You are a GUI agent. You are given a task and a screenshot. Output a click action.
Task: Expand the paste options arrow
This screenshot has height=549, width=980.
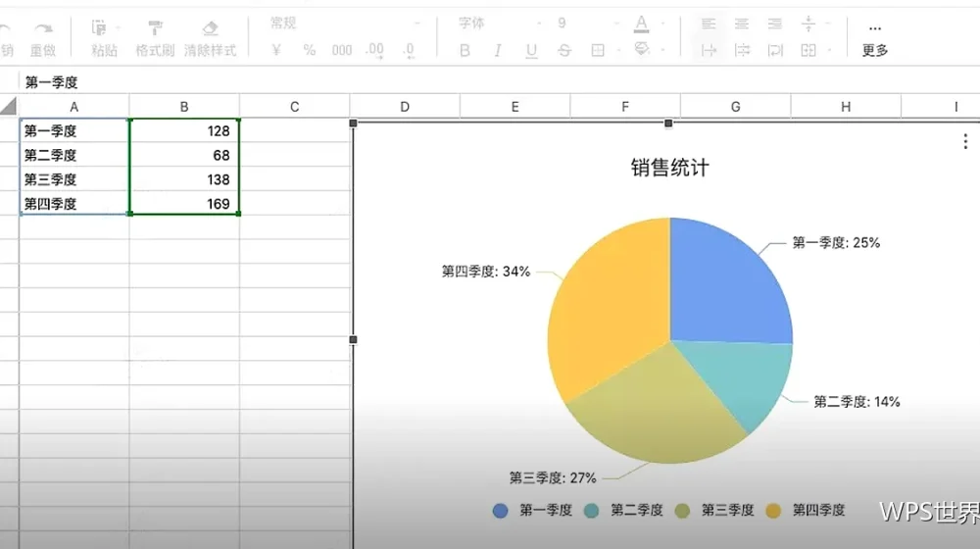[x=119, y=27]
